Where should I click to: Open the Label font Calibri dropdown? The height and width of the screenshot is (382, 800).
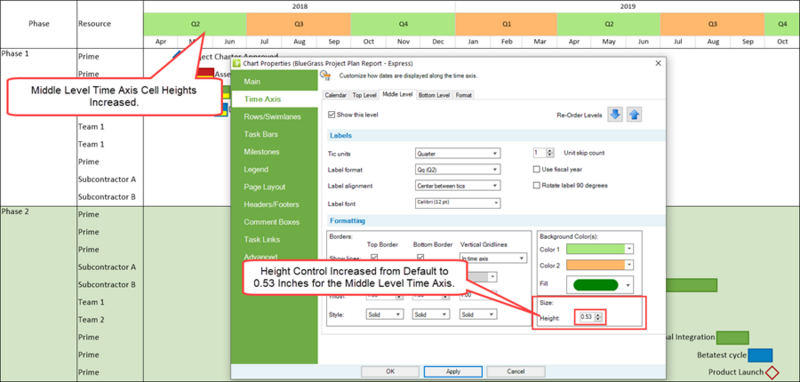click(x=458, y=203)
